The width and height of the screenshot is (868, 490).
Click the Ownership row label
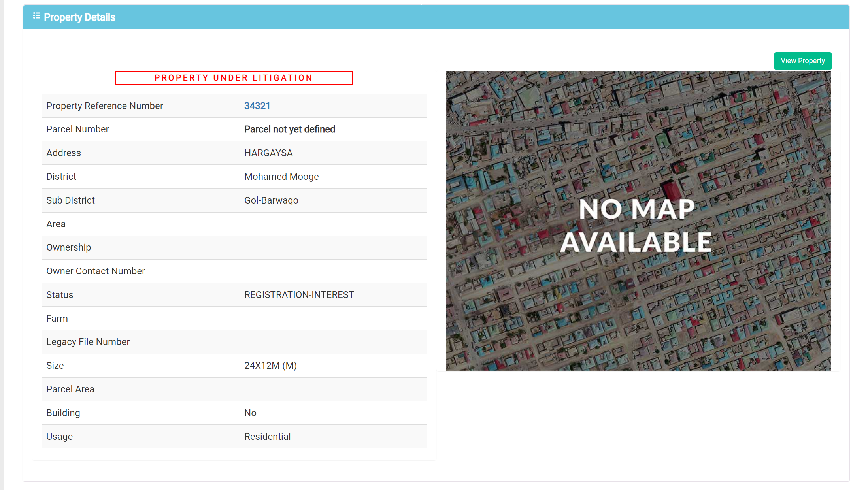68,247
